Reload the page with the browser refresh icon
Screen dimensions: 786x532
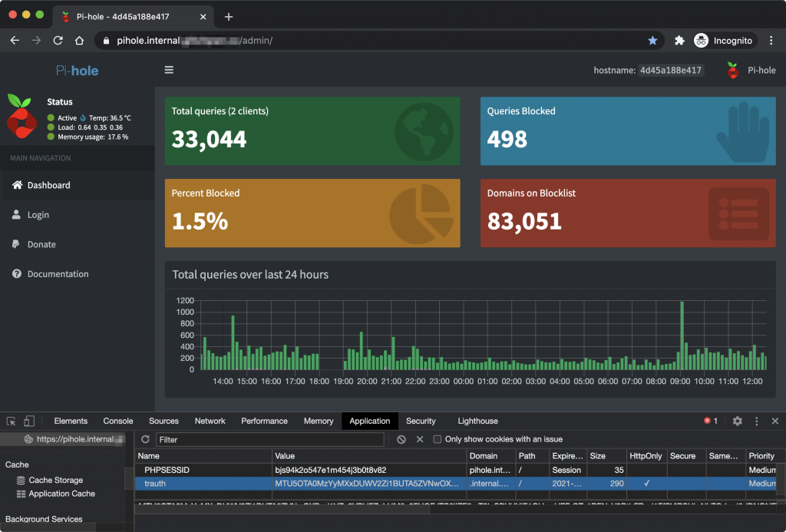[58, 41]
